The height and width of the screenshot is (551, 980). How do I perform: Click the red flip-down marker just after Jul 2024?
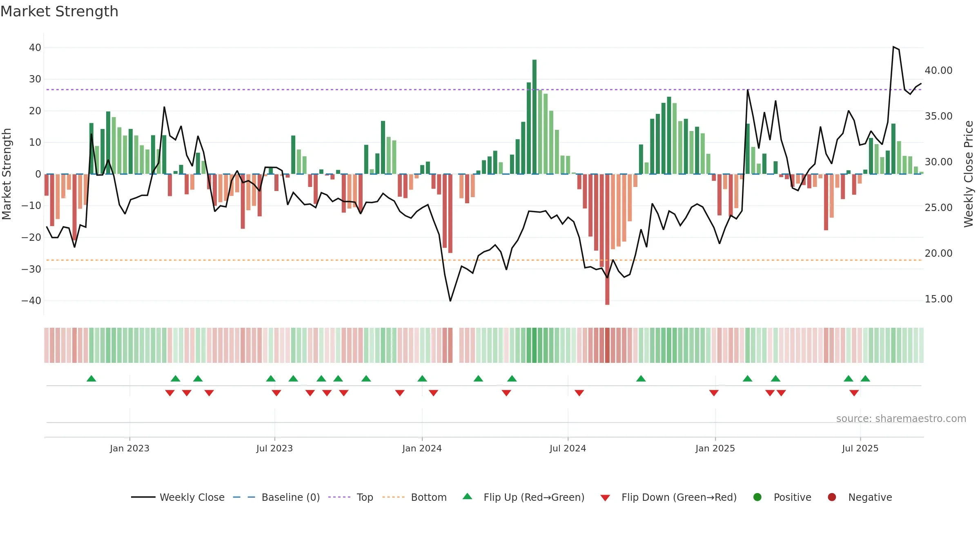[579, 393]
